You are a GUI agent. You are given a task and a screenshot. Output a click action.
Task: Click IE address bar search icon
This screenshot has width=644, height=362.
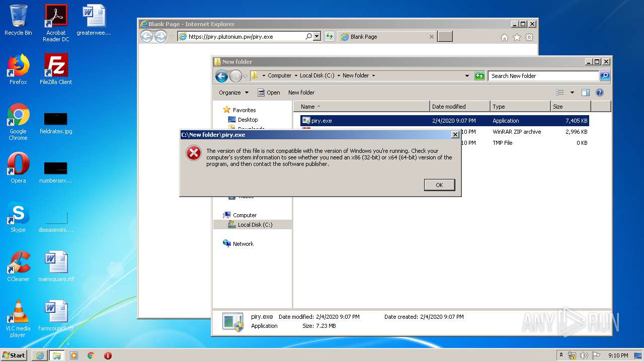(x=308, y=36)
